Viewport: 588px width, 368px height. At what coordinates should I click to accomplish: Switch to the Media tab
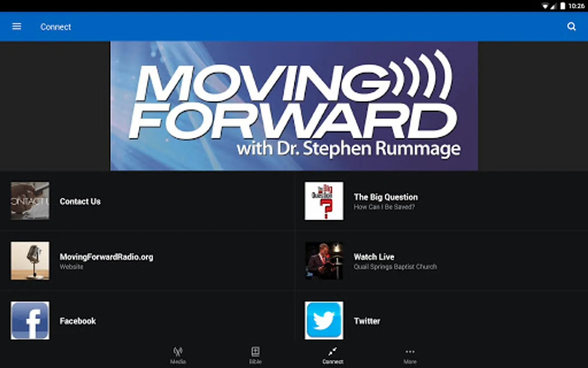tap(178, 355)
